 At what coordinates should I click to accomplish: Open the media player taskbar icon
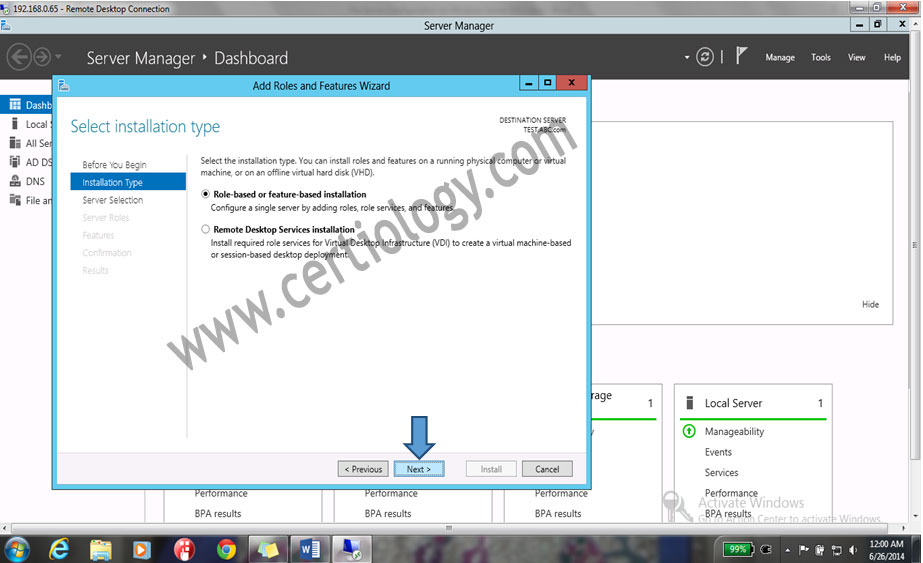(x=141, y=550)
